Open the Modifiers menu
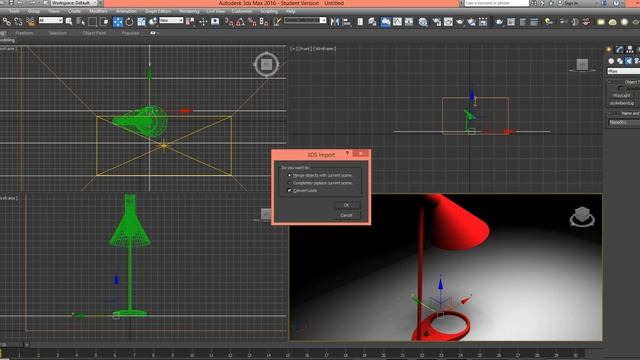The image size is (640, 360). coord(98,11)
